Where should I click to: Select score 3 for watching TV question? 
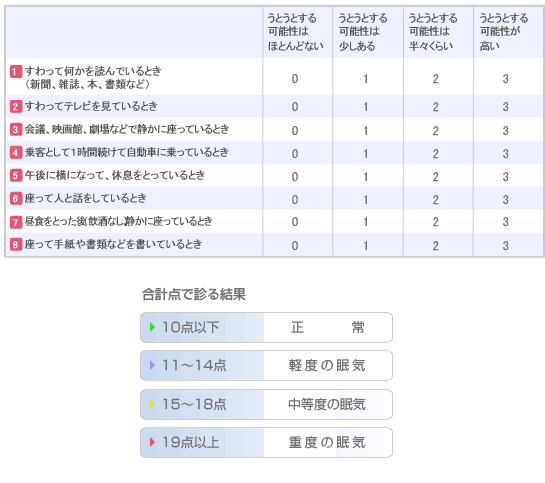click(505, 107)
